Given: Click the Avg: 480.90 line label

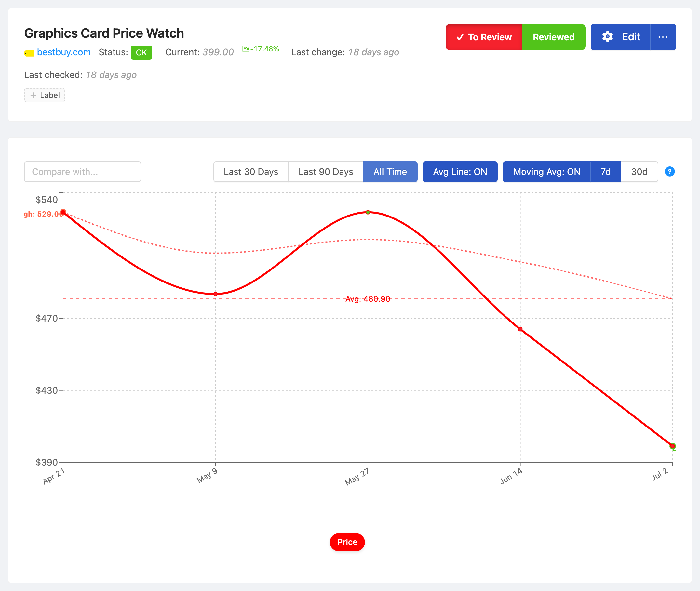Looking at the screenshot, I should 368,299.
